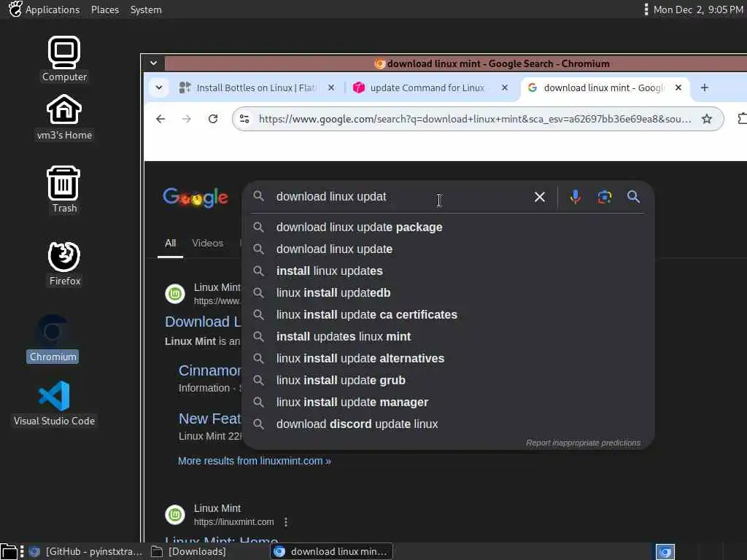Select the Videos search results tab

207,244
